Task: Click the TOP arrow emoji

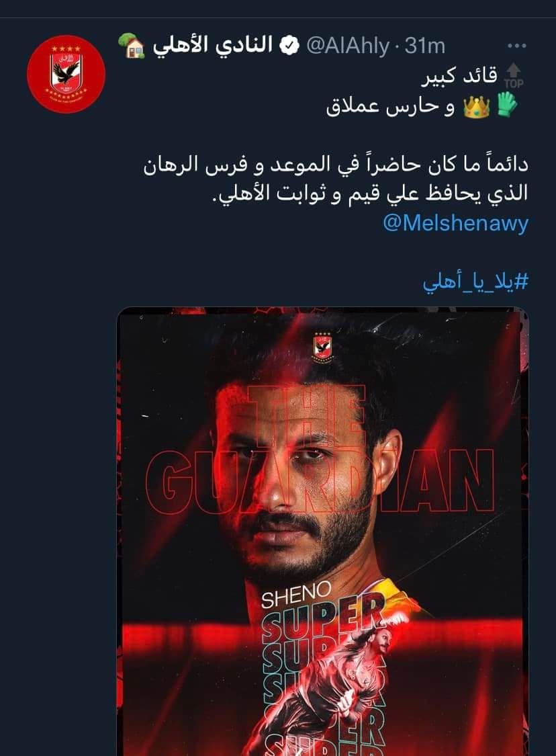Action: click(x=514, y=76)
